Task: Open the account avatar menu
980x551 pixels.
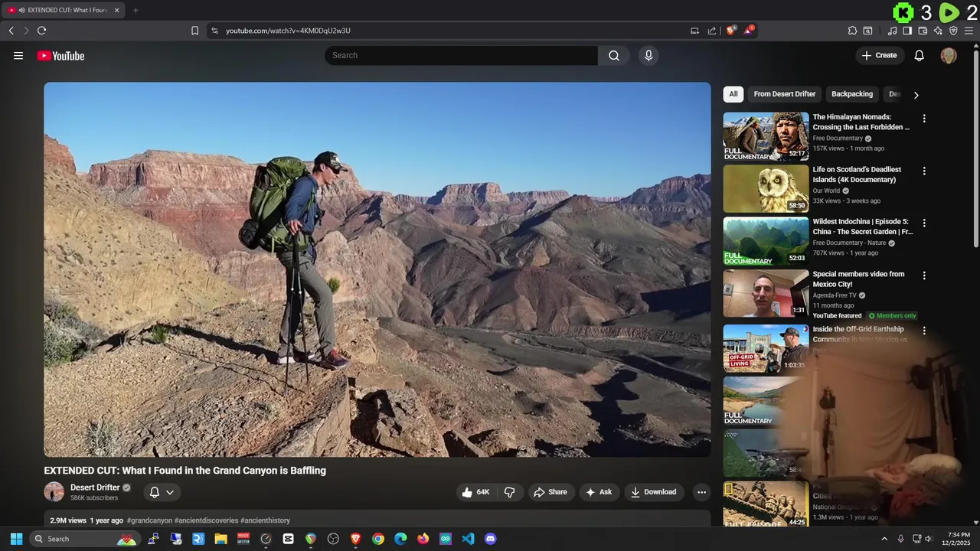Action: [949, 55]
